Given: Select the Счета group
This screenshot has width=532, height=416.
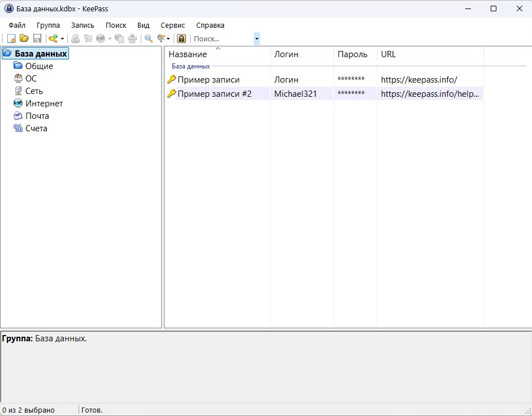Looking at the screenshot, I should 36,128.
